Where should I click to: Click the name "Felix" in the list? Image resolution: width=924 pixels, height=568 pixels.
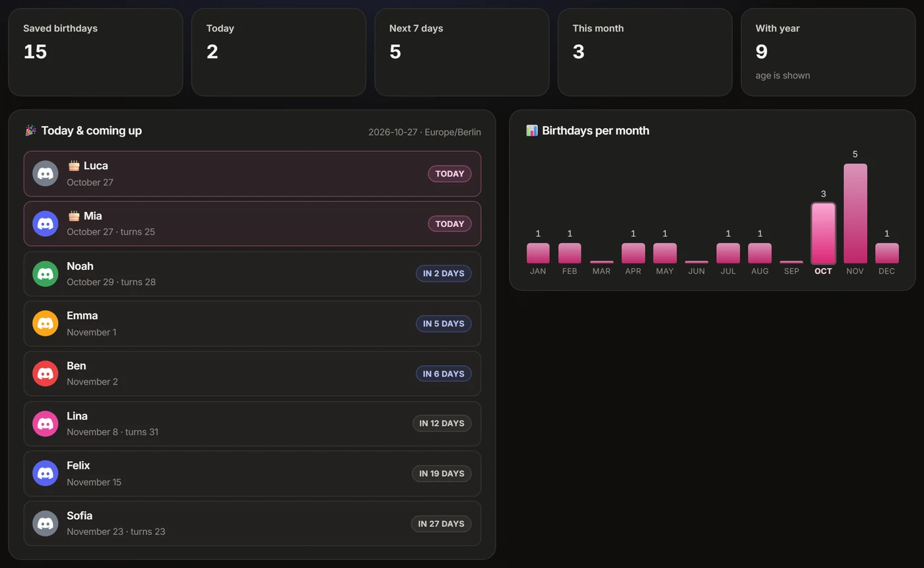(x=79, y=465)
